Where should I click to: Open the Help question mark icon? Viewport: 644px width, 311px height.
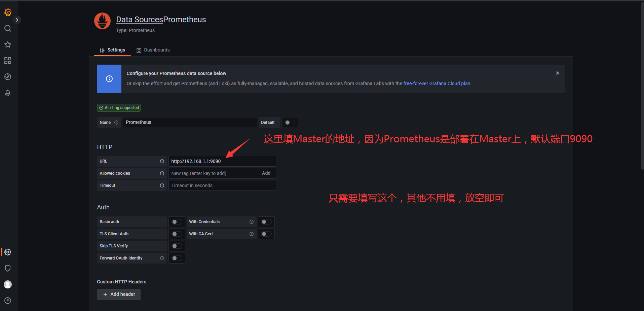pos(8,301)
